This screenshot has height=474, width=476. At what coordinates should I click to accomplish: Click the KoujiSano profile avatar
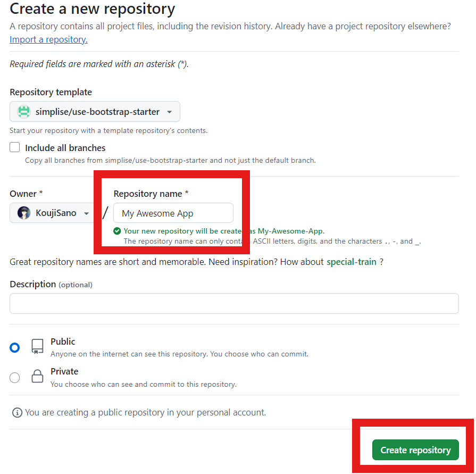coord(24,212)
